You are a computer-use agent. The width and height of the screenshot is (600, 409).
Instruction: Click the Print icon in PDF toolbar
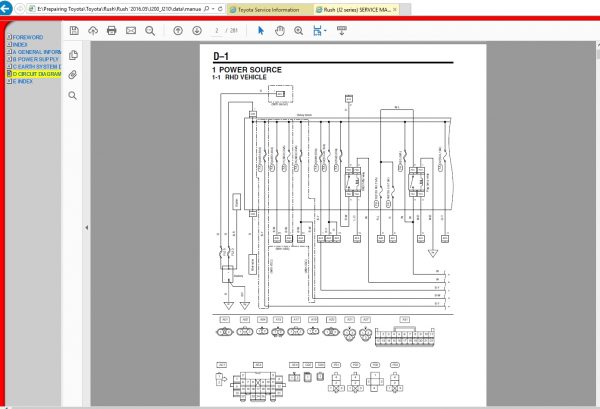point(112,31)
